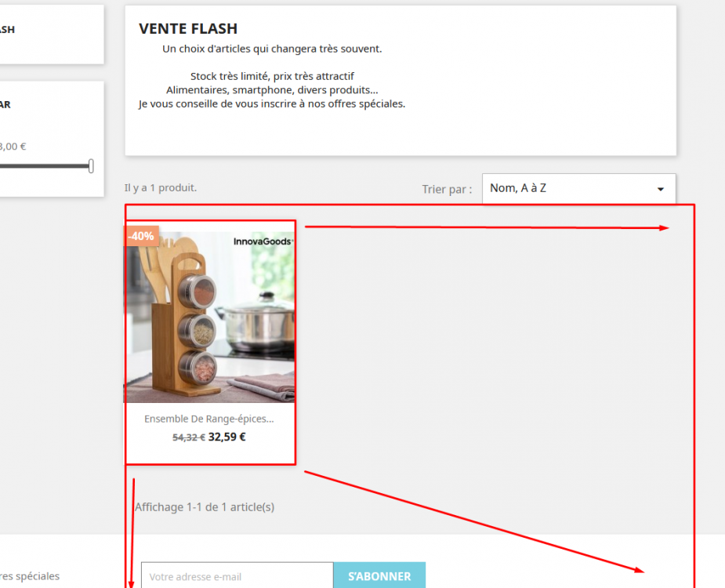Focus the Votre adresse e-mail field
The height and width of the screenshot is (588, 725).
point(237,576)
